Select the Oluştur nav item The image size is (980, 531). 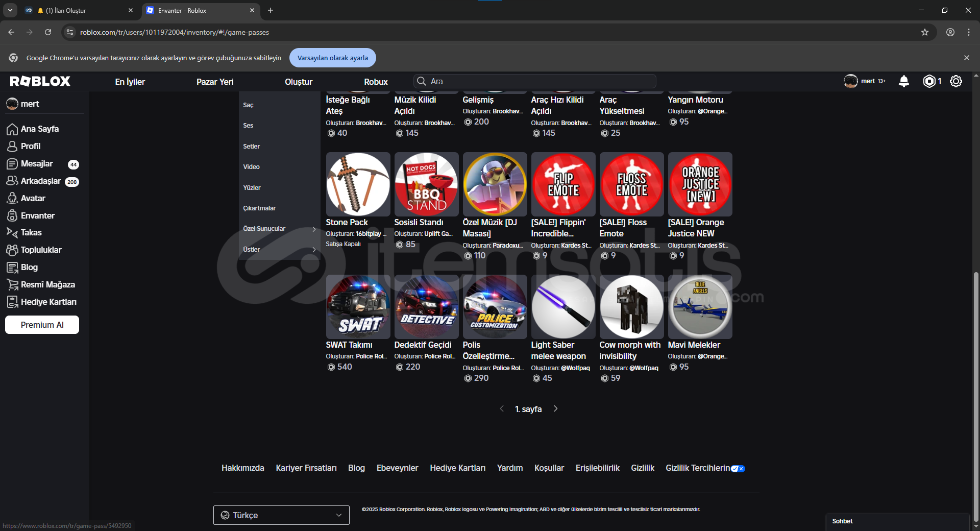[x=299, y=82]
